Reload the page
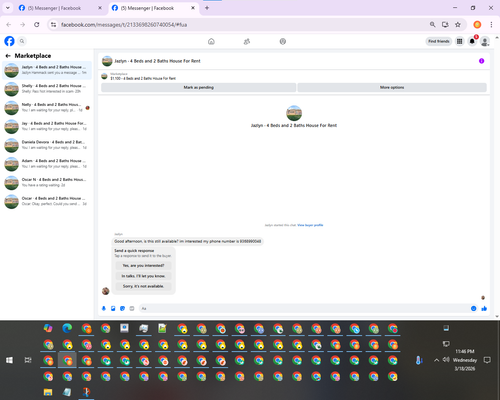500x400 pixels. tap(37, 25)
